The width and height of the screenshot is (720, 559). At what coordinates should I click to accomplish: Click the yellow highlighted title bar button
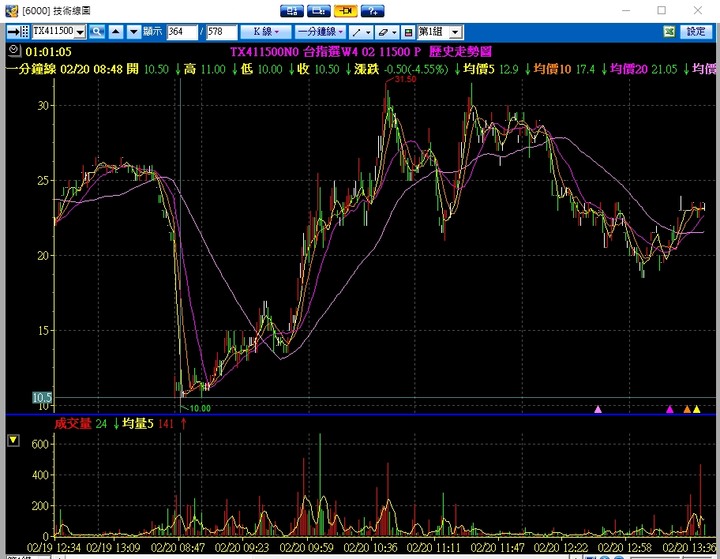tap(346, 11)
